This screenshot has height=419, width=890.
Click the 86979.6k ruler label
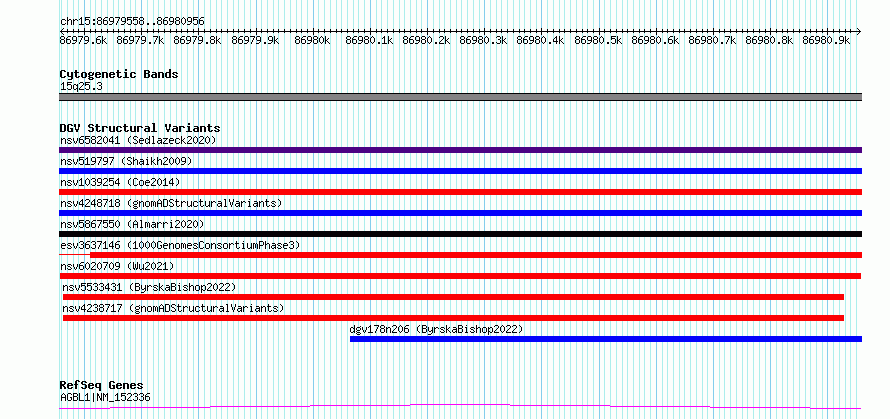coord(83,40)
